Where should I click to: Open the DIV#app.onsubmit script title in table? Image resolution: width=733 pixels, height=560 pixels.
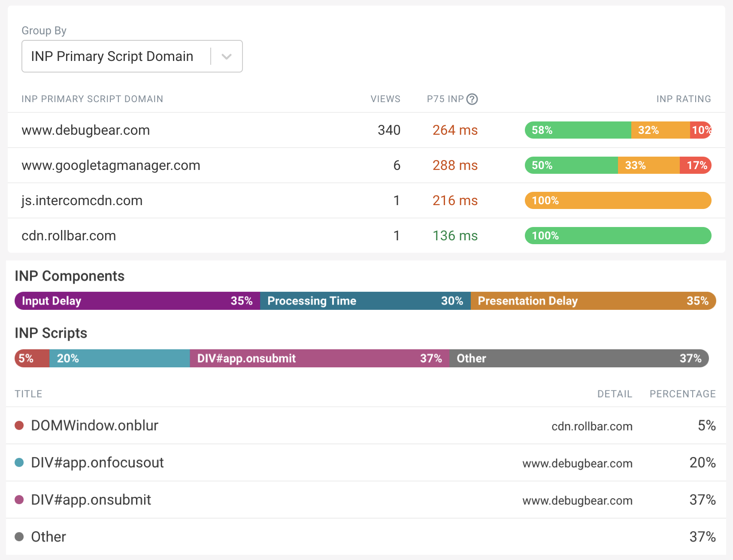click(91, 499)
